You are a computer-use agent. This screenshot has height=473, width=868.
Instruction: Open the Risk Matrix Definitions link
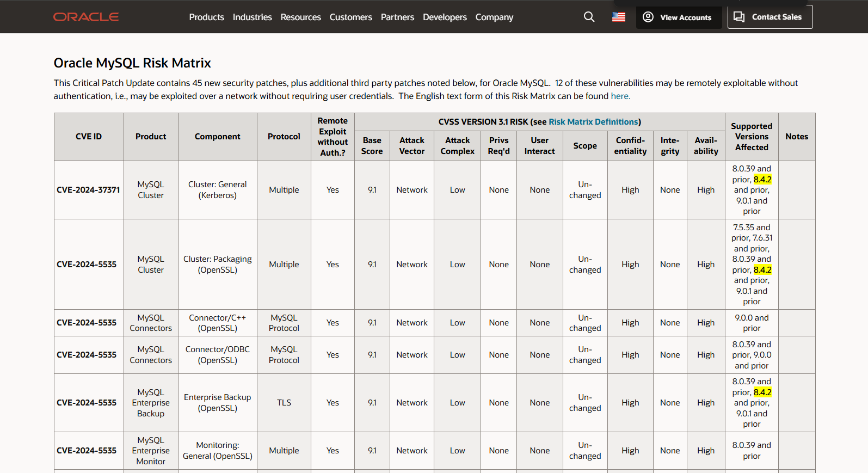[x=593, y=122]
